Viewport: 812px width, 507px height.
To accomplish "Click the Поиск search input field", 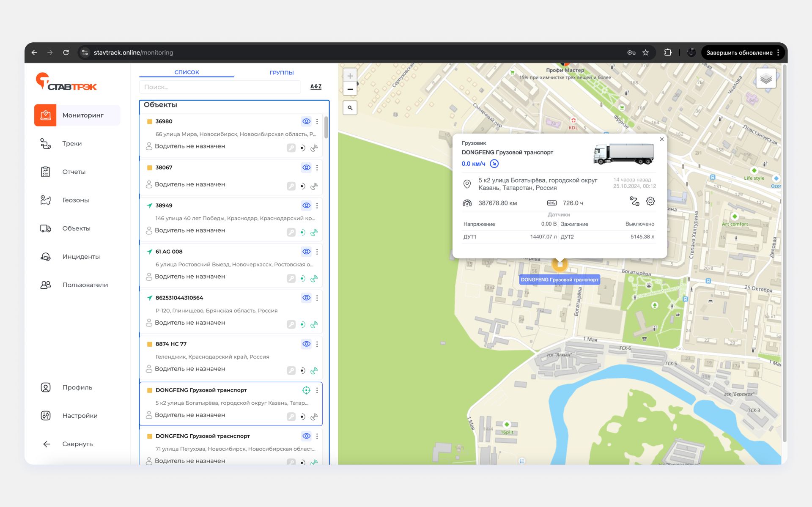I will pyautogui.click(x=219, y=87).
